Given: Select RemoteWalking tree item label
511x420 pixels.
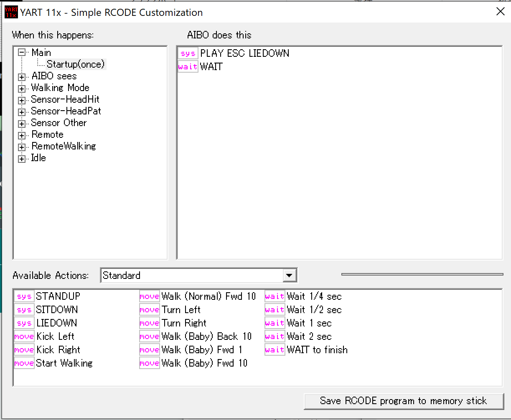Looking at the screenshot, I should click(64, 146).
